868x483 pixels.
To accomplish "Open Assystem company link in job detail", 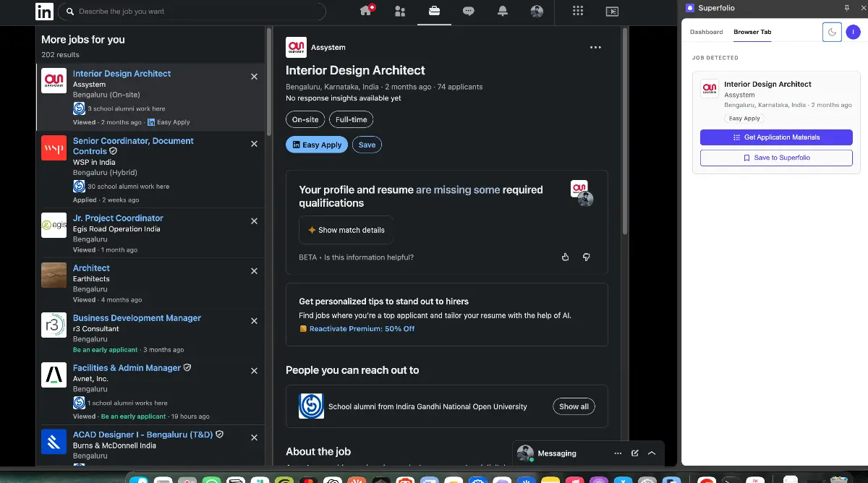I will click(x=328, y=48).
